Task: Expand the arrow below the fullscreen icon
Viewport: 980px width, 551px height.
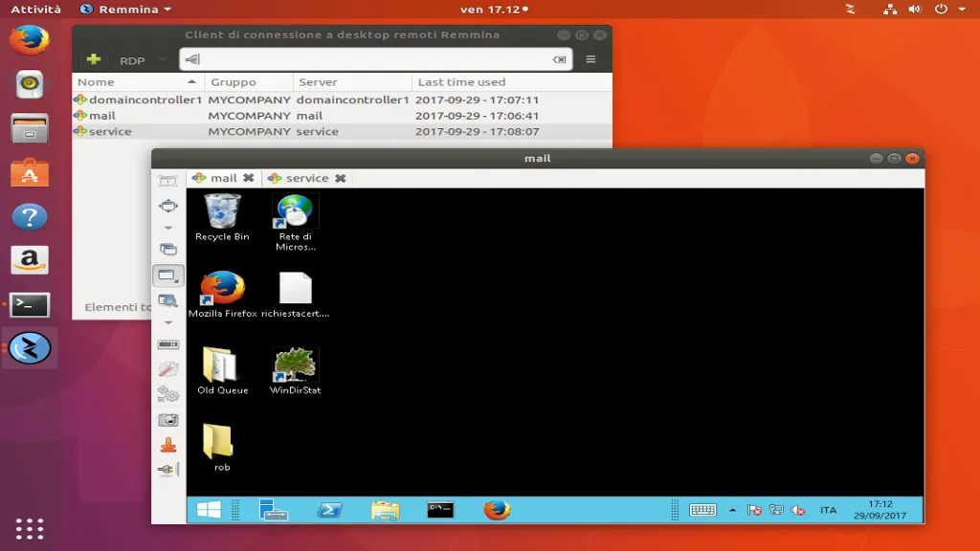Action: pos(168,228)
